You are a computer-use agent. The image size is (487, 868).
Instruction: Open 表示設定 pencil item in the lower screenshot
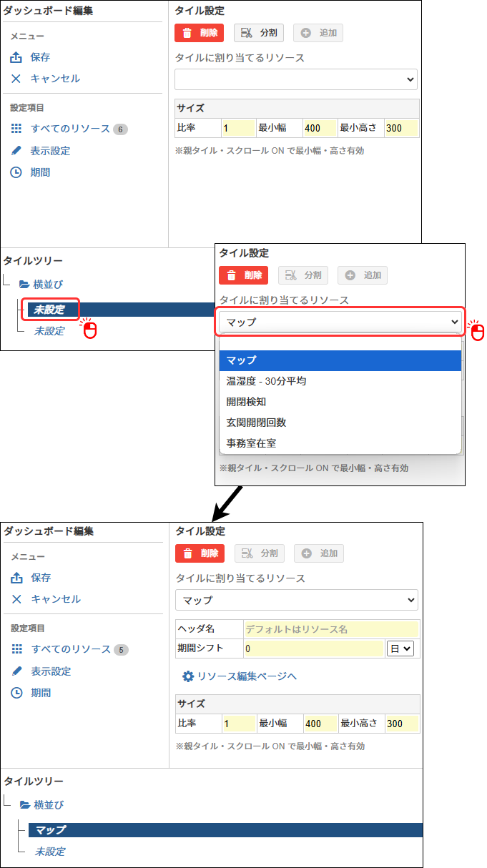point(41,671)
